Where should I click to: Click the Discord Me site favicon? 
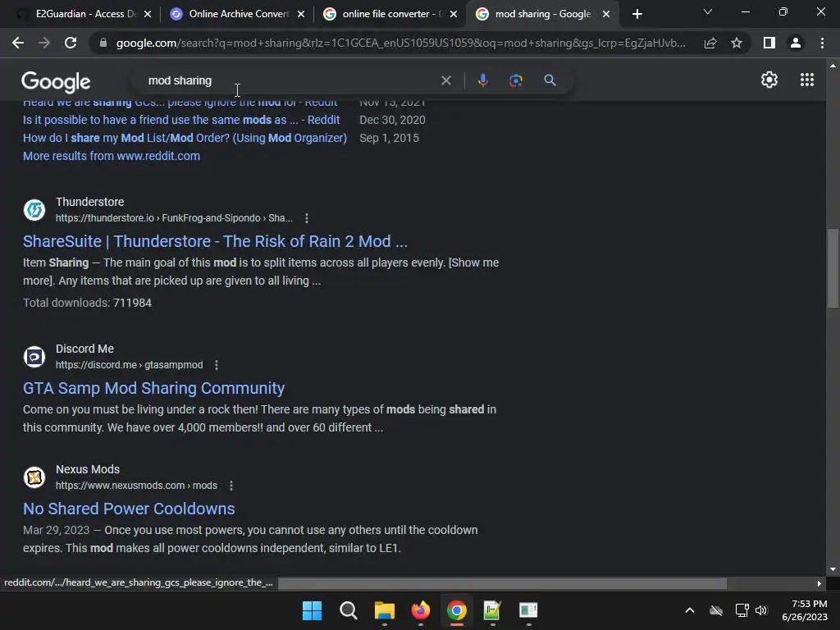coord(34,356)
